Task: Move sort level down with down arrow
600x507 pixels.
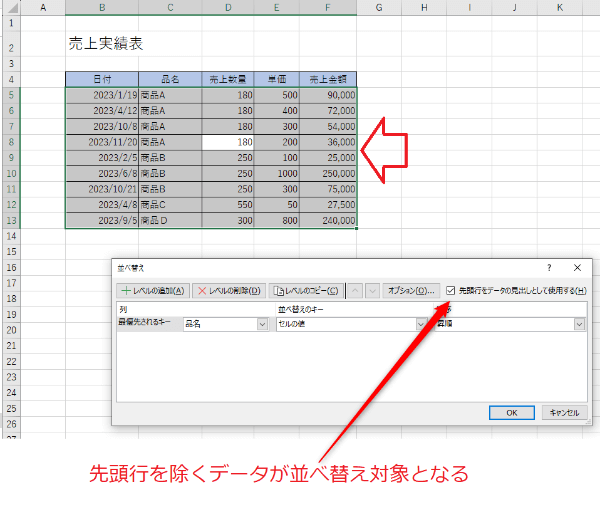Action: pos(372,291)
